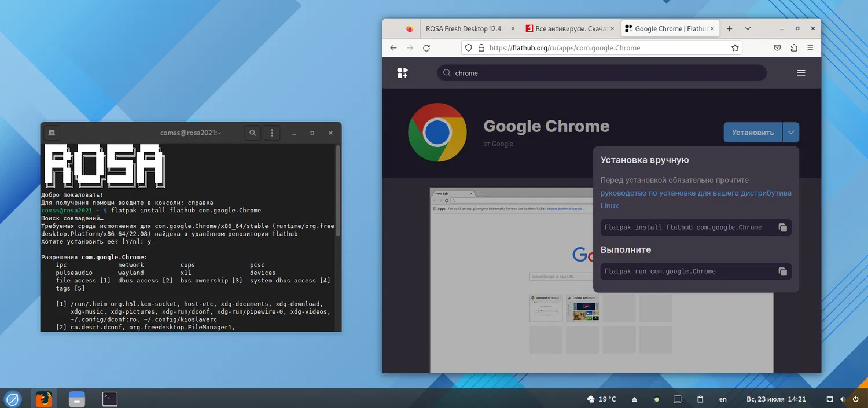
Task: Click the show desktop tray icon
Action: [x=678, y=399]
